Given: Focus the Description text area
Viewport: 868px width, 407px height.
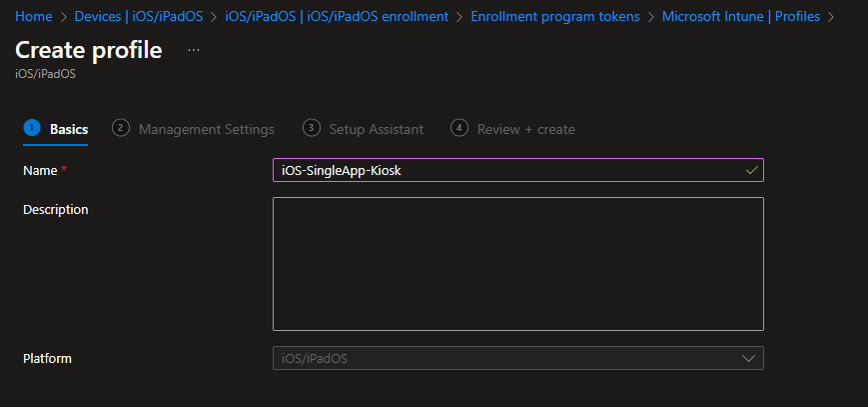Looking at the screenshot, I should [517, 263].
